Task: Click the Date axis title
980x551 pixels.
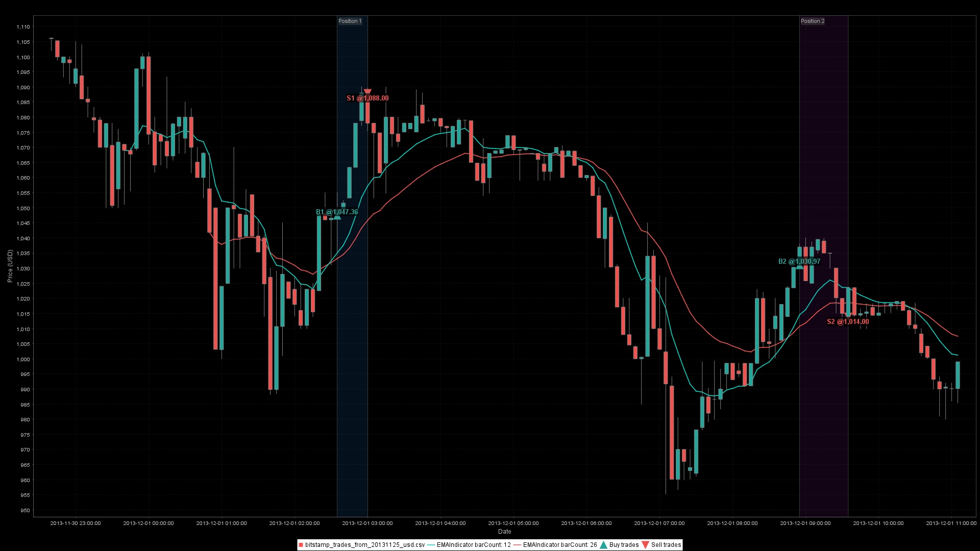Action: pyautogui.click(x=504, y=532)
